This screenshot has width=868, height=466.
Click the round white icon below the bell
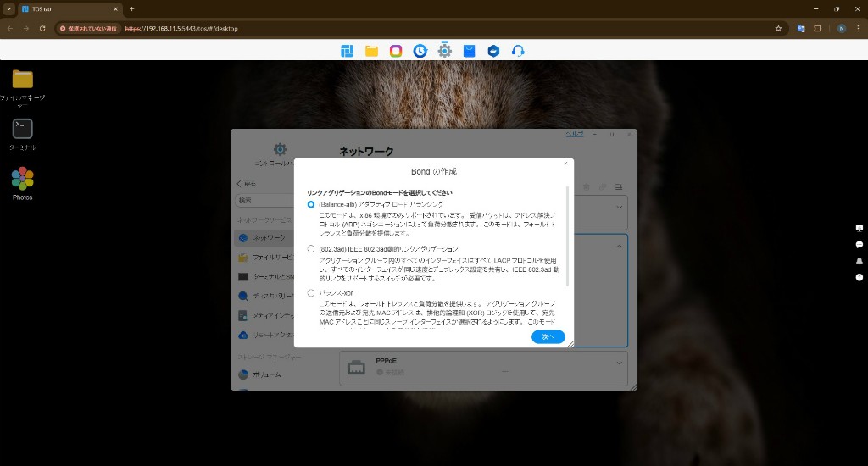pyautogui.click(x=860, y=277)
